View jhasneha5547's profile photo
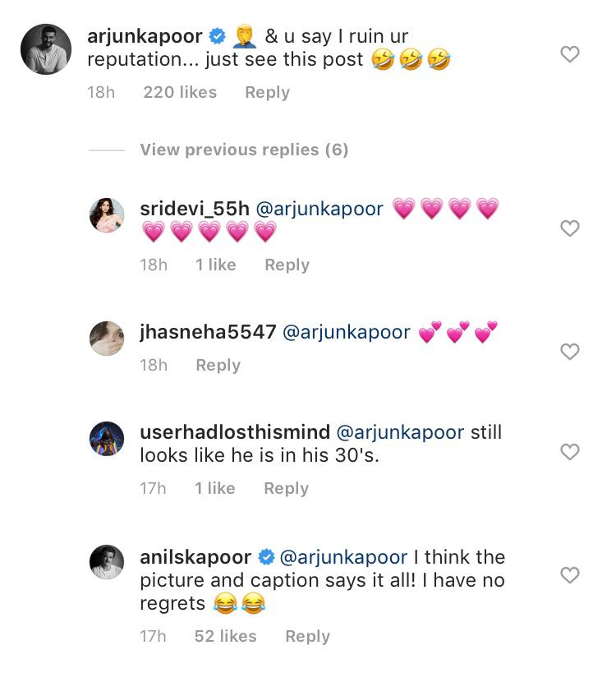The width and height of the screenshot is (616, 673). click(107, 339)
